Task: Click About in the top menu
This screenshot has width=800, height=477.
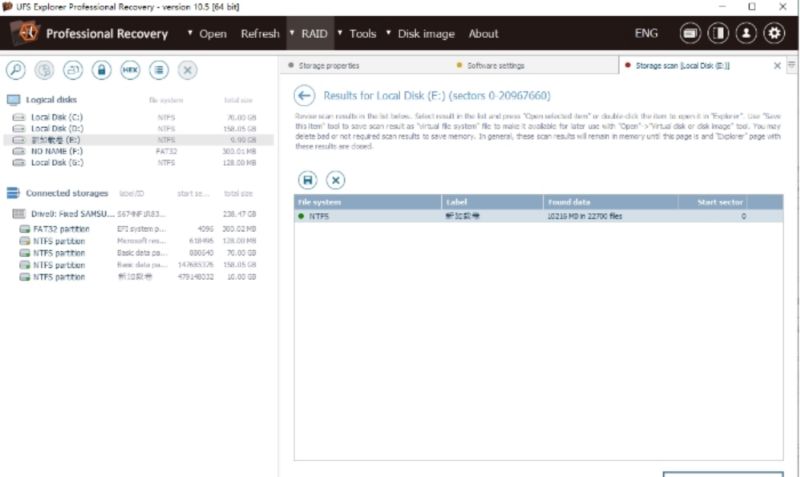Action: [483, 34]
